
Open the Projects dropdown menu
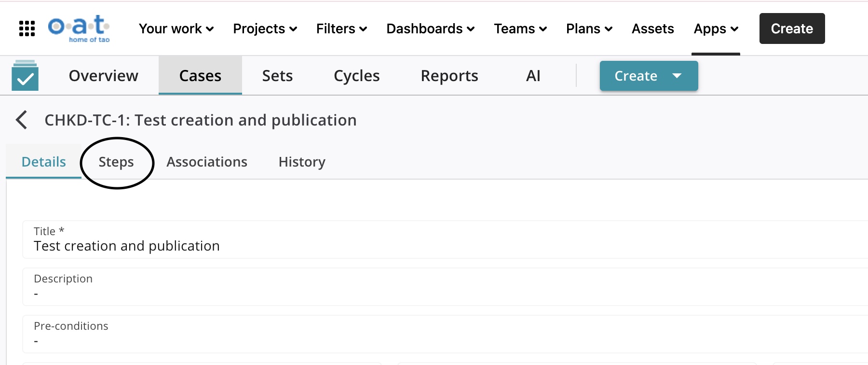coord(265,29)
